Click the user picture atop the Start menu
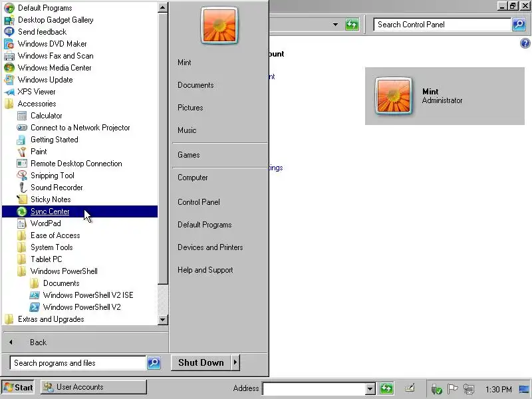The height and width of the screenshot is (399, 532). (x=219, y=25)
